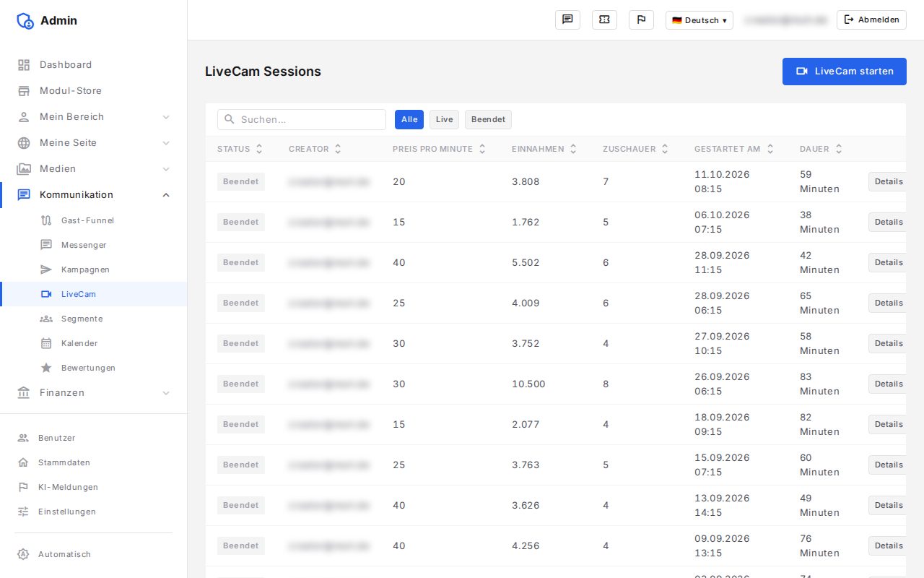
Task: Sort by the Einnahmen column
Action: pos(544,149)
